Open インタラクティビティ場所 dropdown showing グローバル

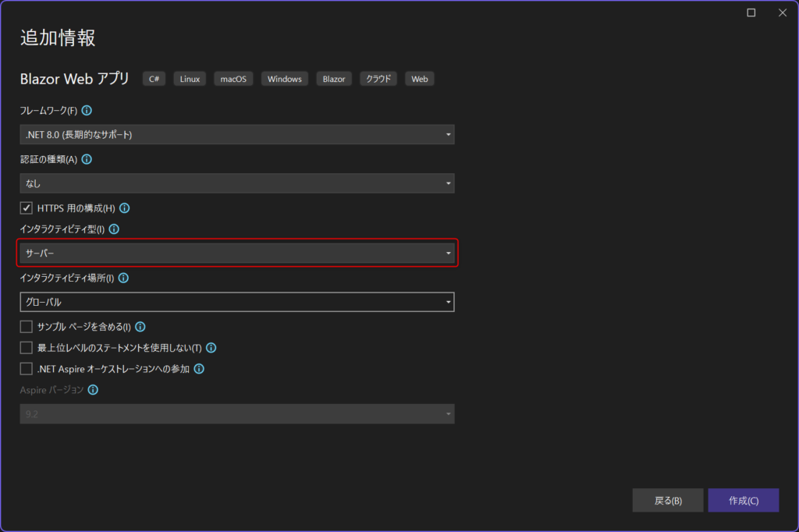237,302
